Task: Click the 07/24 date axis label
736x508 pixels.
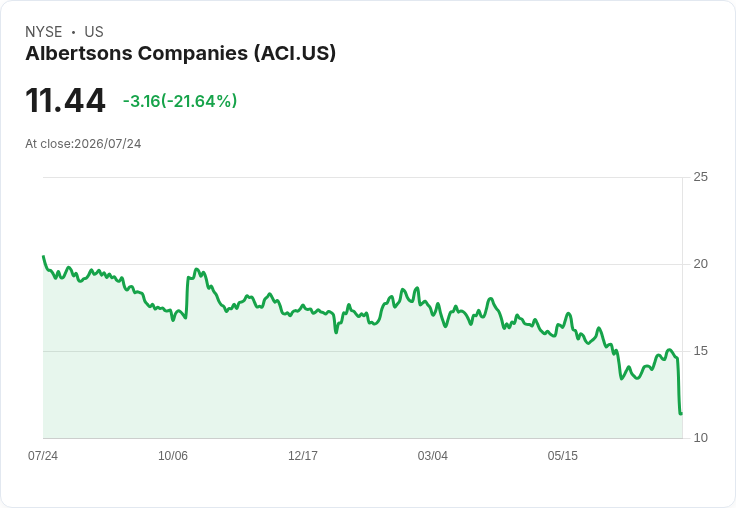Action: (x=43, y=455)
